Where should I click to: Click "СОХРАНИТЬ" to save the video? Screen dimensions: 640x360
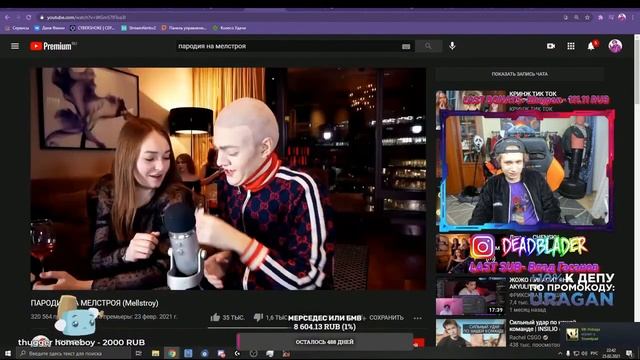click(386, 318)
